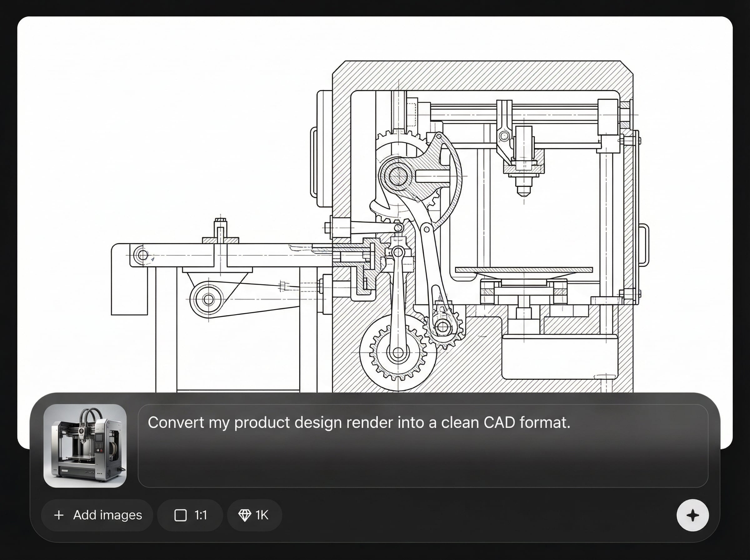The image size is (750, 560).
Task: Click the Add images button label
Action: (x=107, y=515)
